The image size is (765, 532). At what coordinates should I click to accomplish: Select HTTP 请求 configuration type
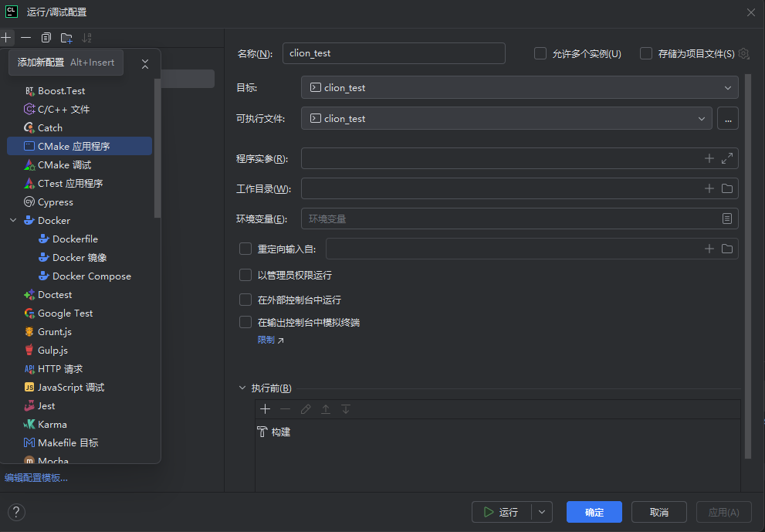[80, 369]
